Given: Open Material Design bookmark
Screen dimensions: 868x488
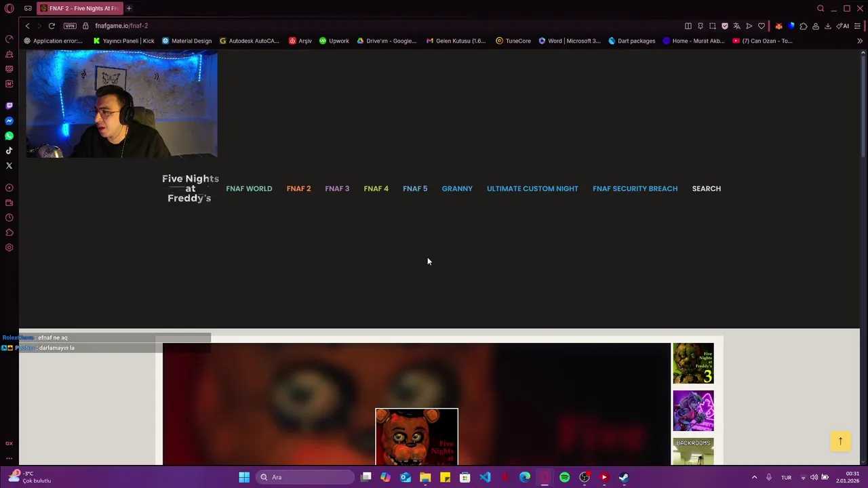Looking at the screenshot, I should (x=186, y=41).
